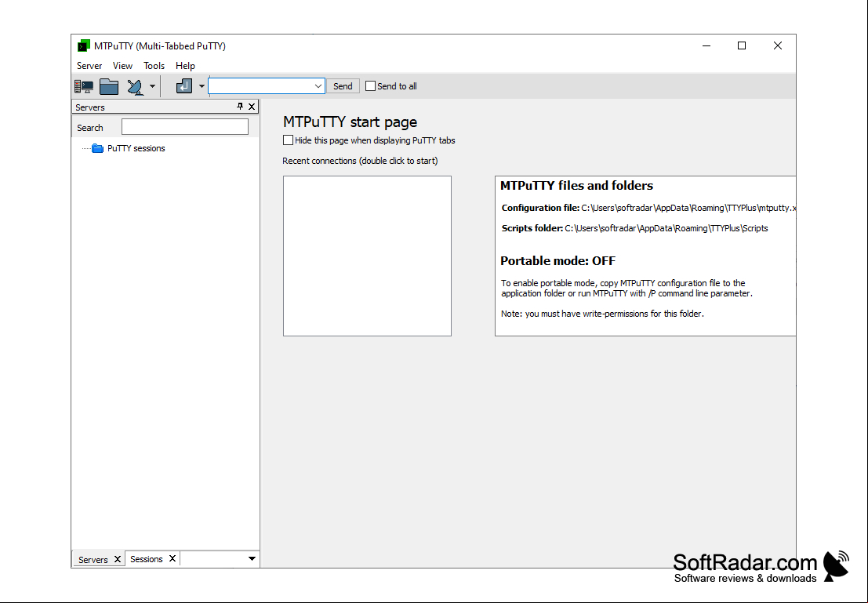The height and width of the screenshot is (603, 868).
Task: Switch to the Sessions bottom tab
Action: 146,559
